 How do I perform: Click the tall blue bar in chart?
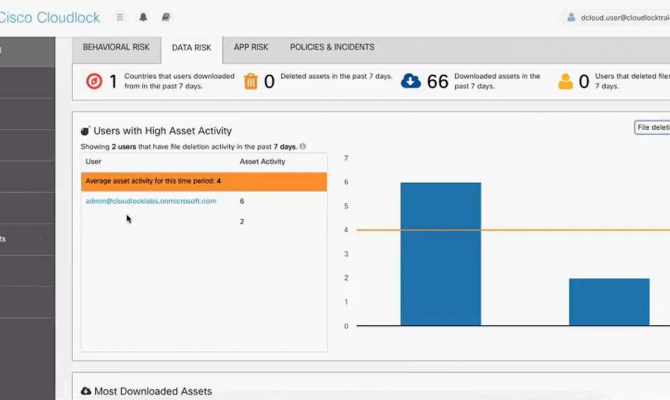(441, 254)
